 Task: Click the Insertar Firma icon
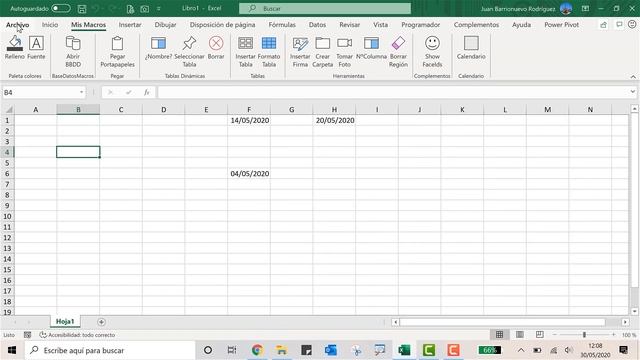[x=300, y=43]
